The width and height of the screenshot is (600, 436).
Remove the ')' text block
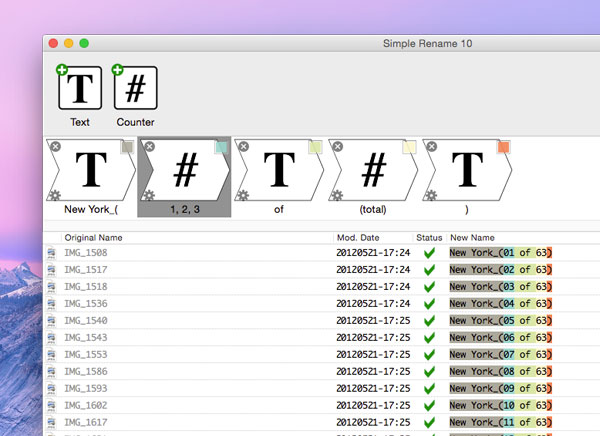[432, 147]
